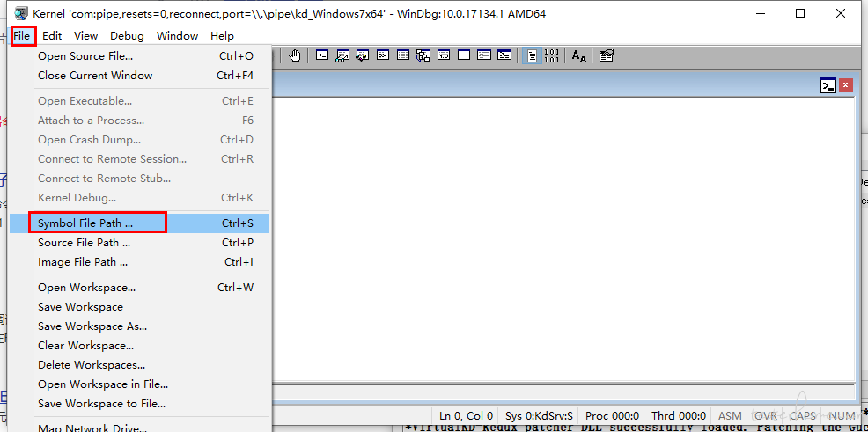Choose Open Workspace... from the menu

click(x=139, y=288)
